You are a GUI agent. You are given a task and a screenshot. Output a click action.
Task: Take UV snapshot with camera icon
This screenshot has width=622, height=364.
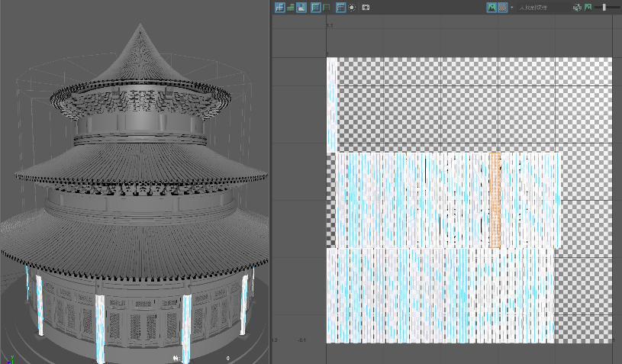[x=366, y=7]
